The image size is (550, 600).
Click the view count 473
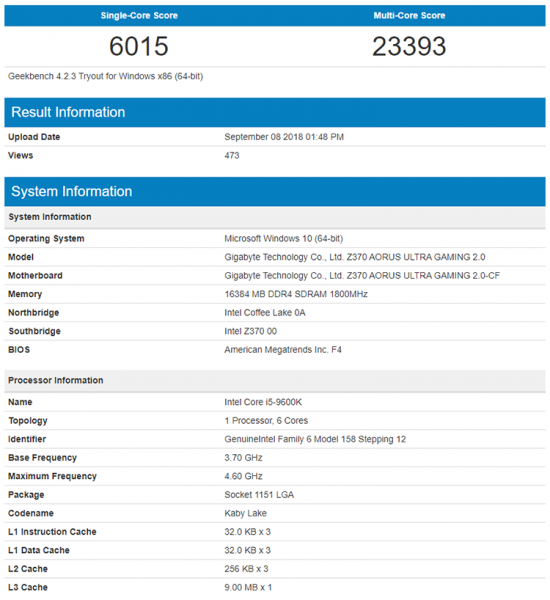point(232,155)
